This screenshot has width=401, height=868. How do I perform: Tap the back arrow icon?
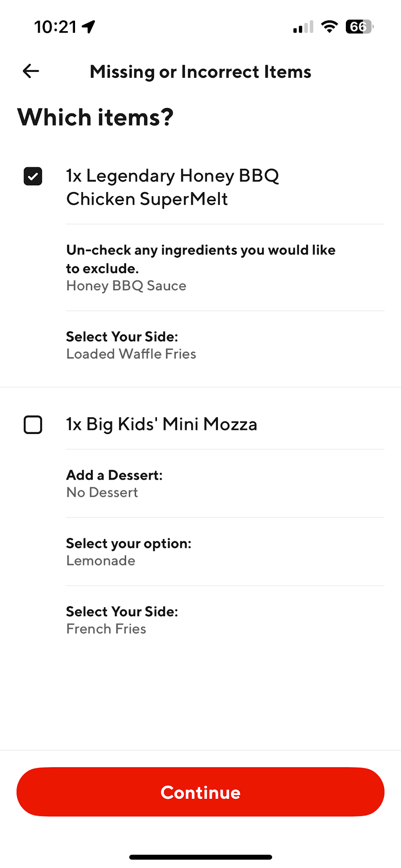click(x=31, y=71)
